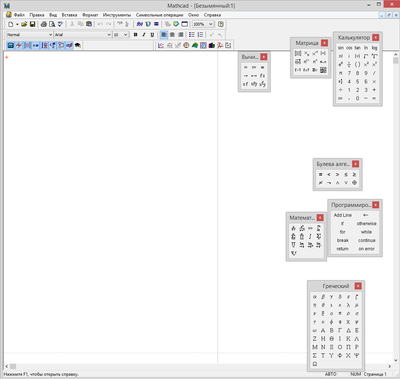
Task: Click the Calculate equals-sign icon
Action: (x=156, y=24)
